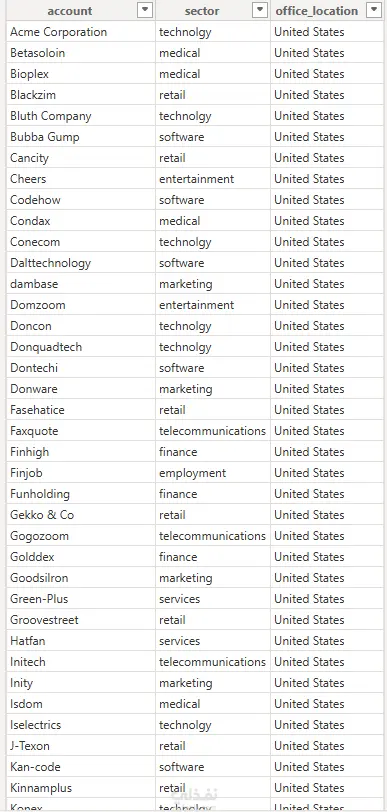Select the software cell for Kan-code
This screenshot has width=387, height=812.
click(213, 766)
